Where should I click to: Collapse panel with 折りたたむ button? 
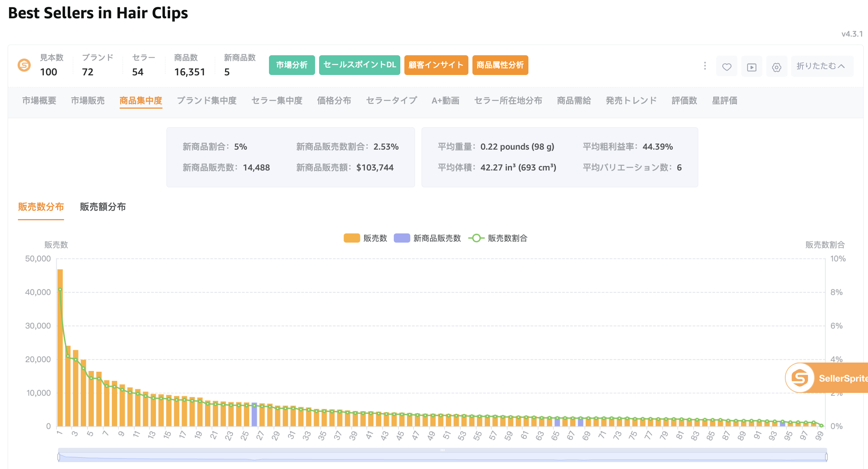[822, 66]
